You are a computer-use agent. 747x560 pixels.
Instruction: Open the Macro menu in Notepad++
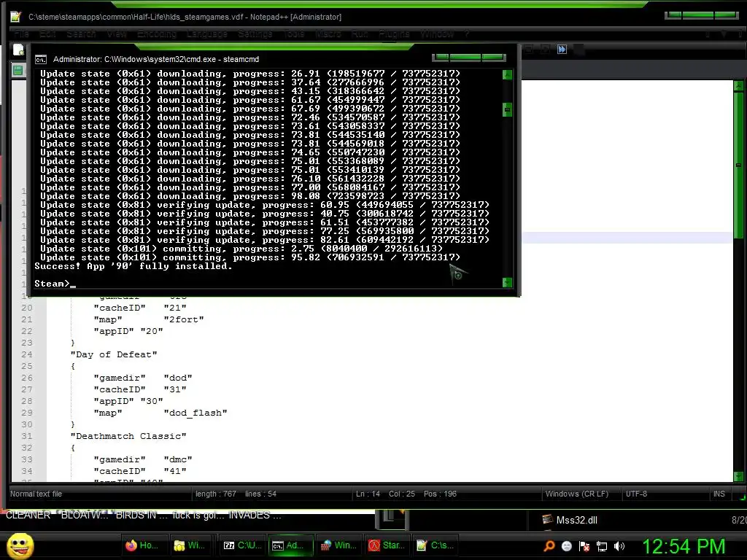[328, 34]
